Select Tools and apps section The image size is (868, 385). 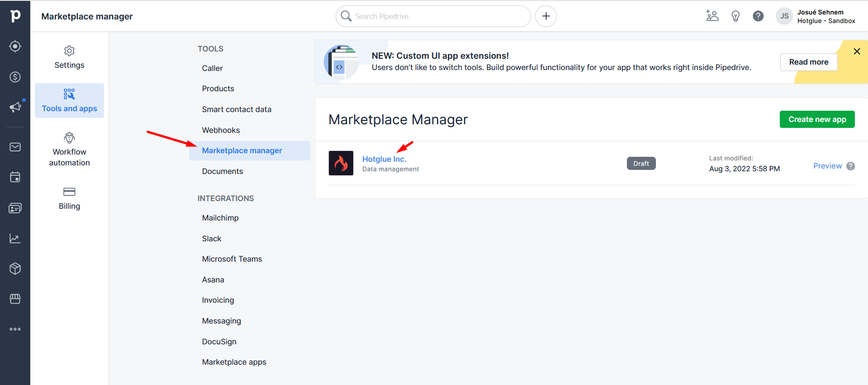pyautogui.click(x=69, y=100)
